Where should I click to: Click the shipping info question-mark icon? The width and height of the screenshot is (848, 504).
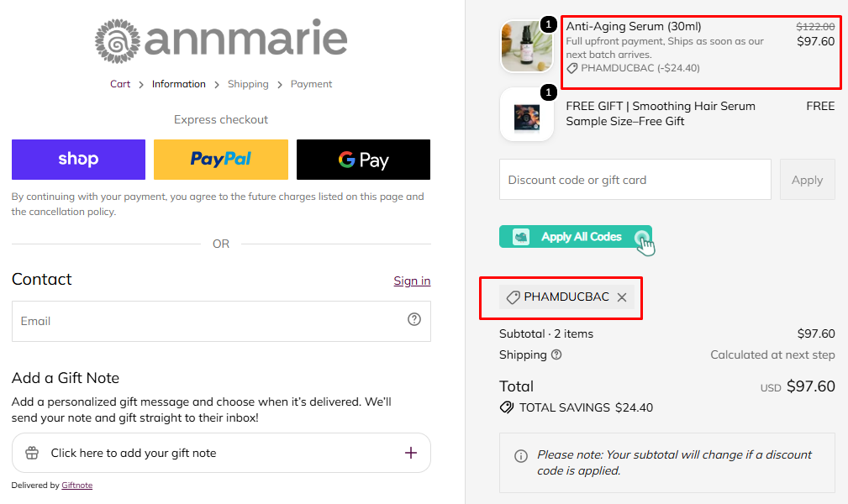tap(556, 354)
